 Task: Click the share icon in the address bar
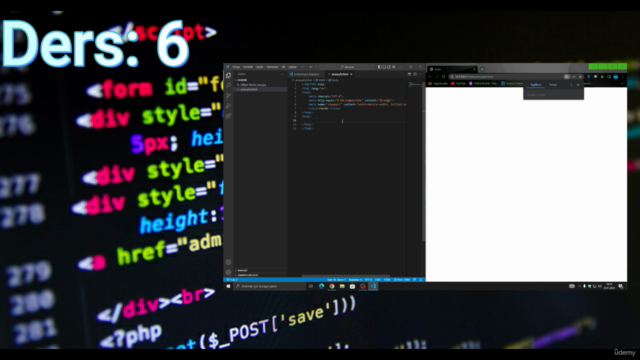click(x=573, y=77)
